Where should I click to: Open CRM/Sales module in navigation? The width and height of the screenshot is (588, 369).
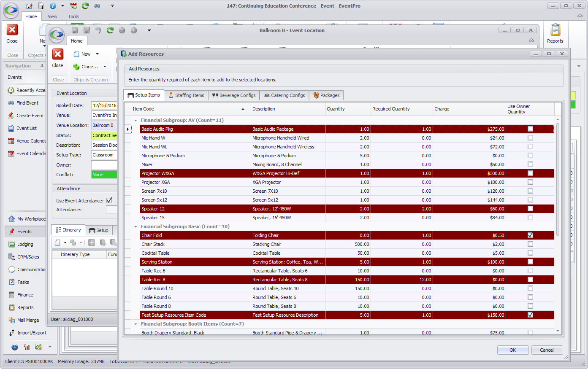point(24,257)
